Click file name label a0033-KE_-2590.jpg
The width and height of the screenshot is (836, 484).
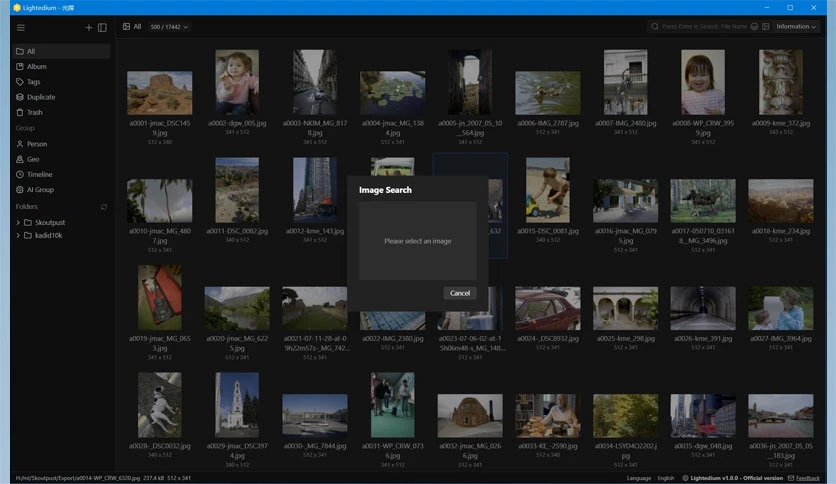[548, 446]
